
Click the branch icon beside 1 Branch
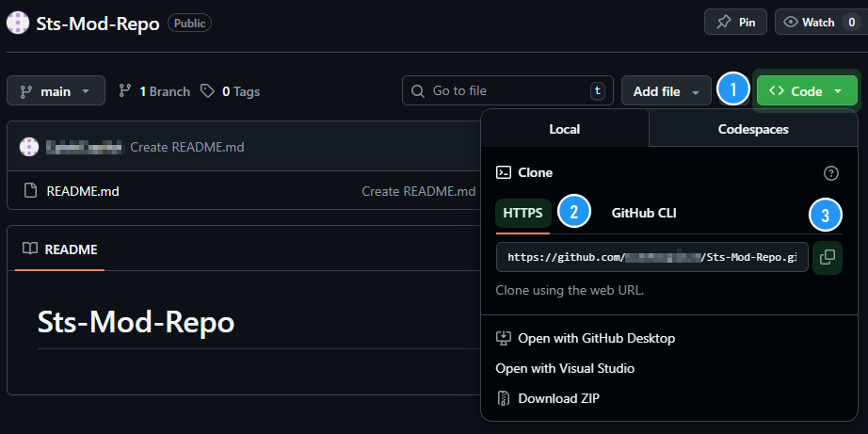(125, 90)
